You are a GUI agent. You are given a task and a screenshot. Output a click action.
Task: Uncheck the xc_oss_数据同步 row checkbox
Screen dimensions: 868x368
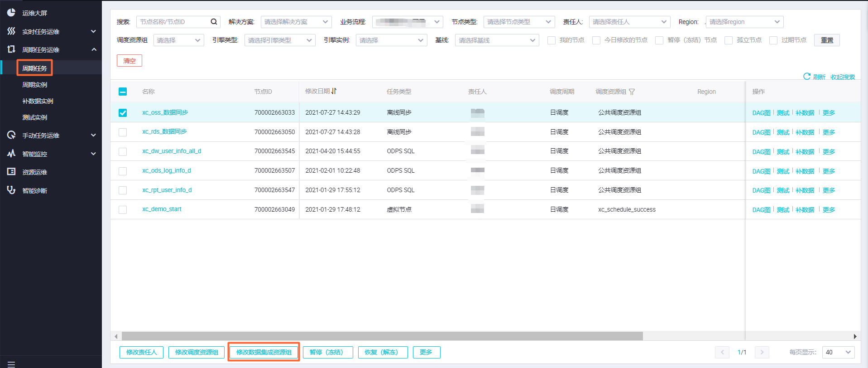123,113
